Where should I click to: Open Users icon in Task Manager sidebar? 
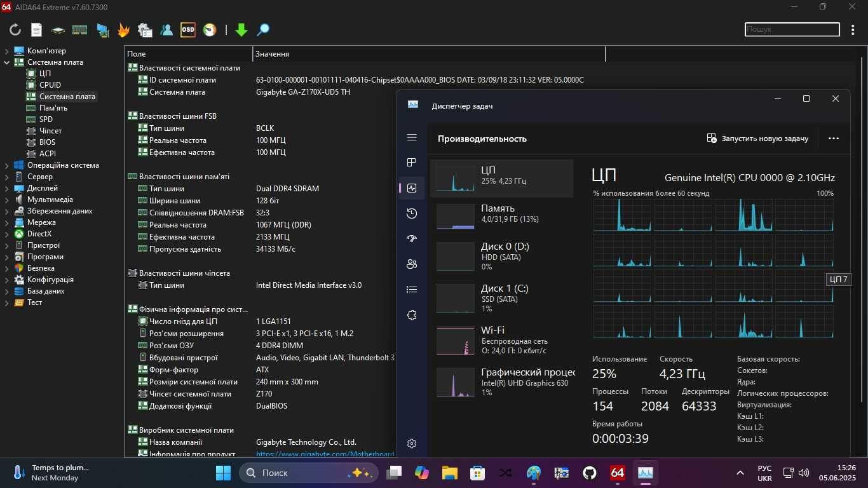tap(412, 264)
